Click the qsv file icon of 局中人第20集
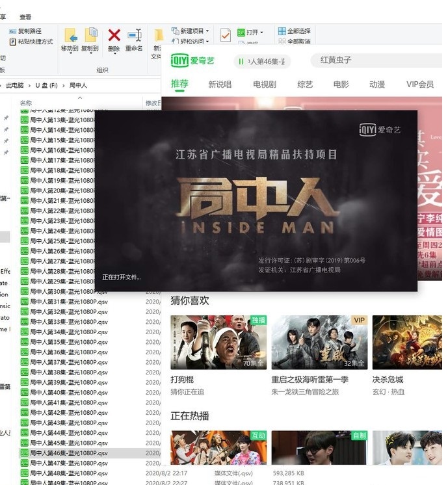The height and width of the screenshot is (485, 448). pos(25,190)
